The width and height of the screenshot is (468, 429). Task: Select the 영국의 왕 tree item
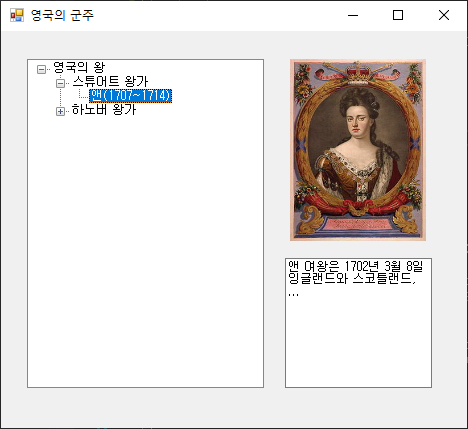point(79,68)
